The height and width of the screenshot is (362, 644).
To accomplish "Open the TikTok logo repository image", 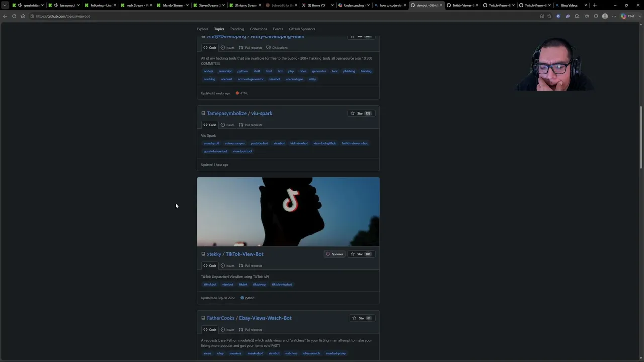I will point(288,212).
